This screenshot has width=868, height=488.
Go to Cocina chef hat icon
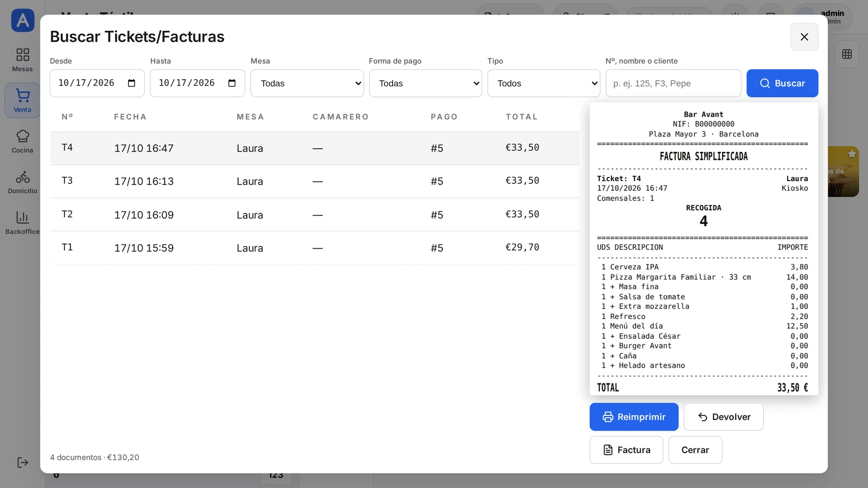22,141
